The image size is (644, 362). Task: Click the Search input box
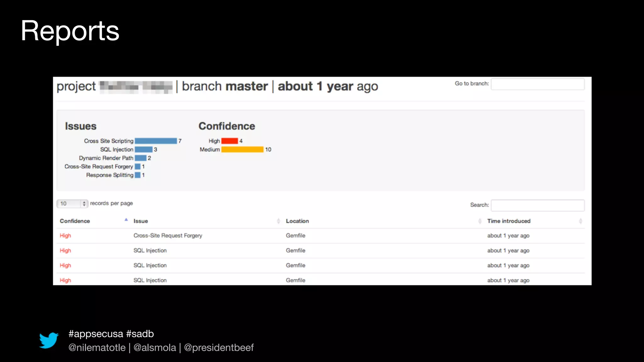pos(538,205)
